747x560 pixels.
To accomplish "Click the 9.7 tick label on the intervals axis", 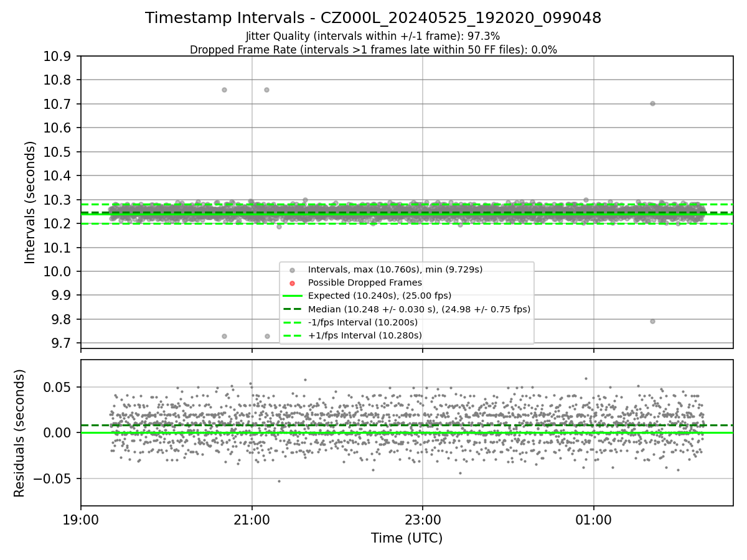I will point(62,343).
